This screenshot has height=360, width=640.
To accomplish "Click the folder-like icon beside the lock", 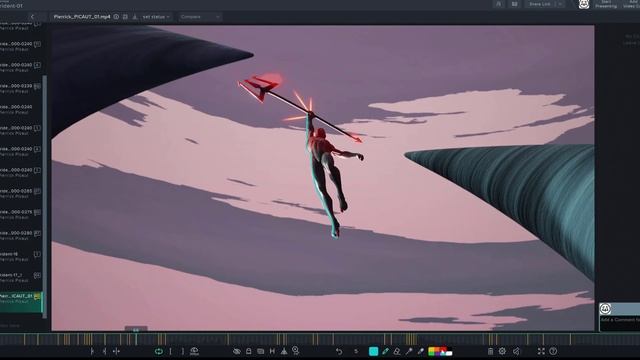I will click(x=260, y=351).
